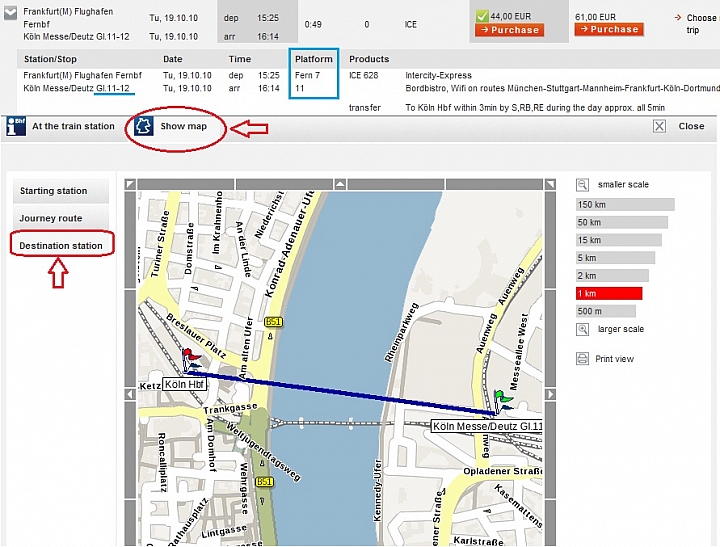The height and width of the screenshot is (547, 720).
Task: Click the Close X icon
Action: click(659, 126)
